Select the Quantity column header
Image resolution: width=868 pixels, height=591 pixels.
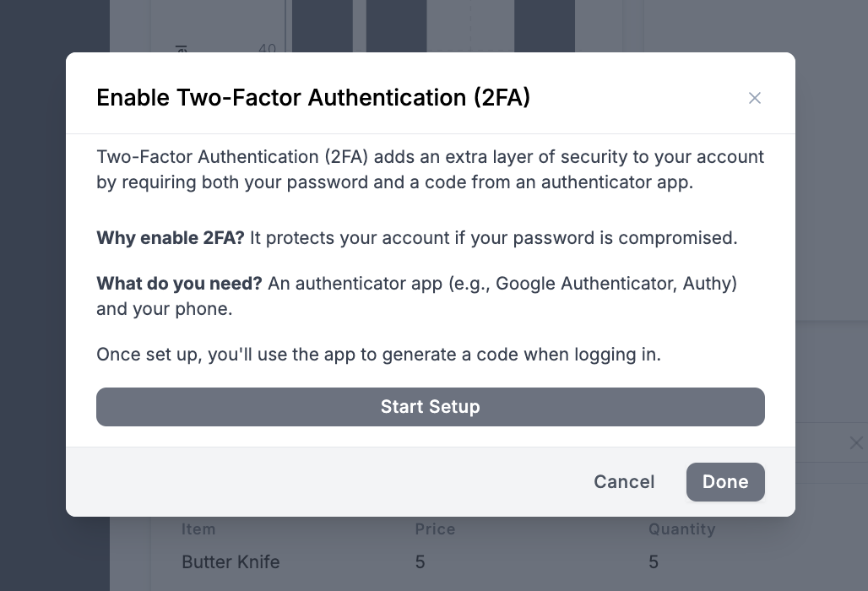[x=681, y=529]
